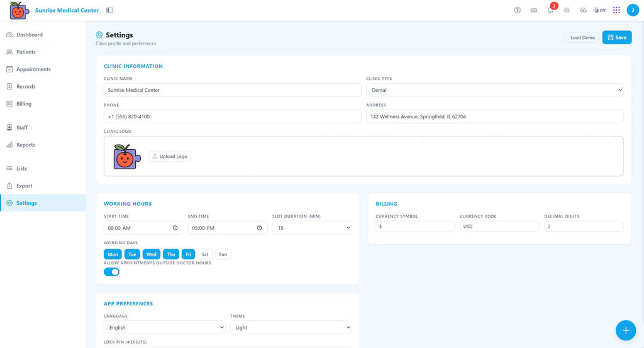This screenshot has width=644, height=348.
Task: Click the floating plus action button
Action: point(626,330)
